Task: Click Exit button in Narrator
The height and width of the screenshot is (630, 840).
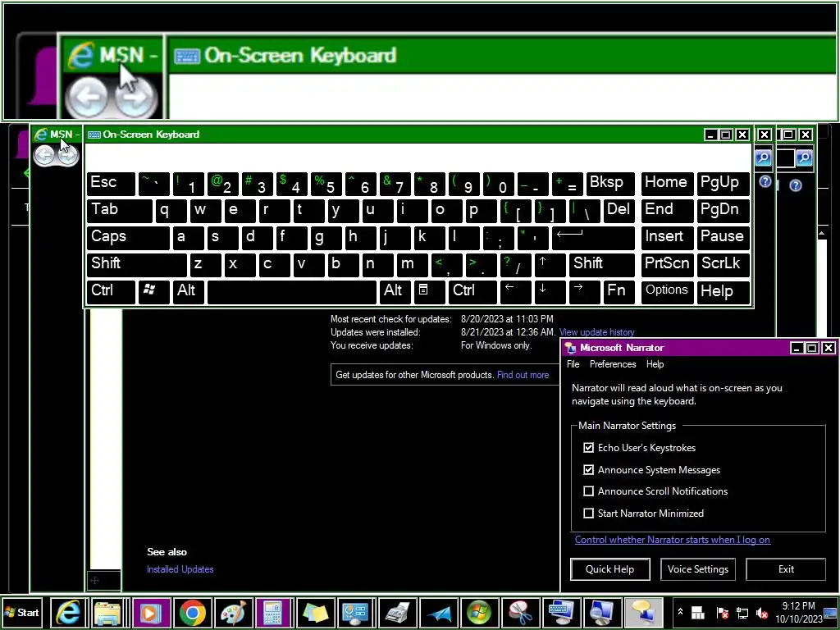Action: pos(785,569)
